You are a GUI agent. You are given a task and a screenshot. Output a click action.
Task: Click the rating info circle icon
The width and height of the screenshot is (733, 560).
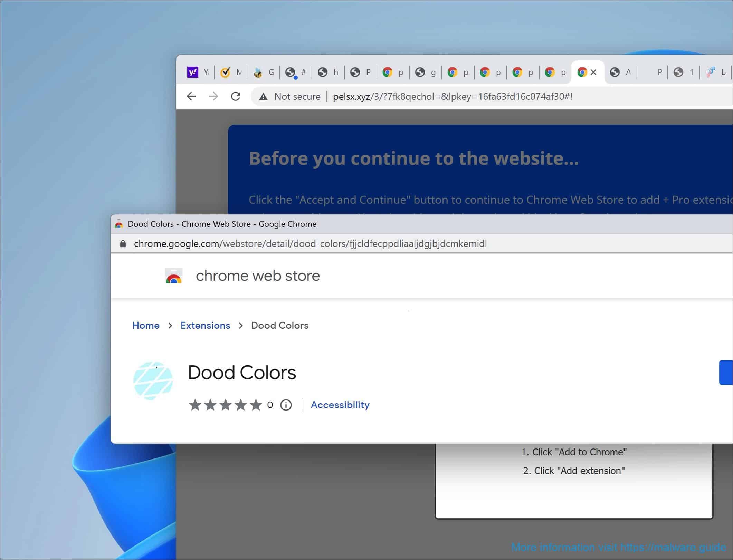tap(286, 405)
